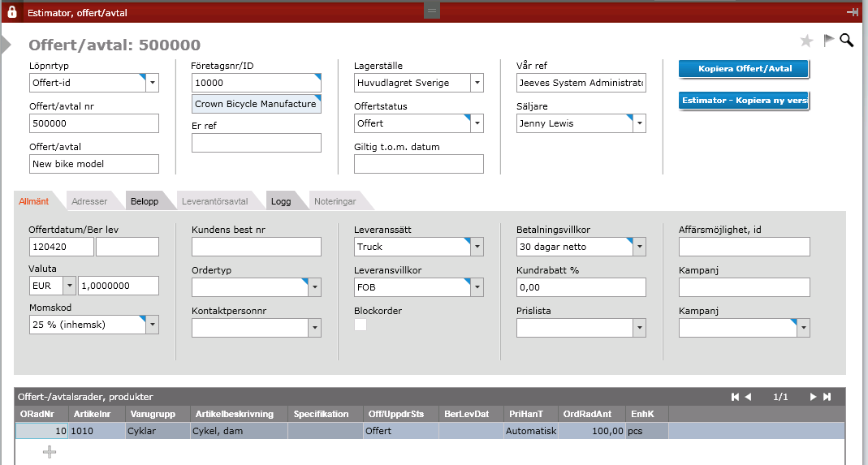Click the Företagsnr/ID field
The image size is (868, 465).
click(x=257, y=83)
